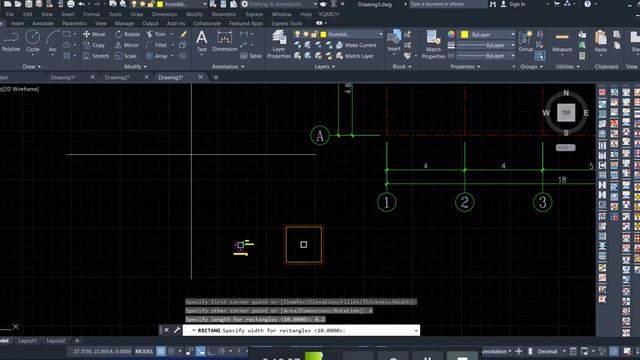Open the layer dropdown in ribbon Layers panel
The width and height of the screenshot is (640, 360).
click(x=381, y=34)
